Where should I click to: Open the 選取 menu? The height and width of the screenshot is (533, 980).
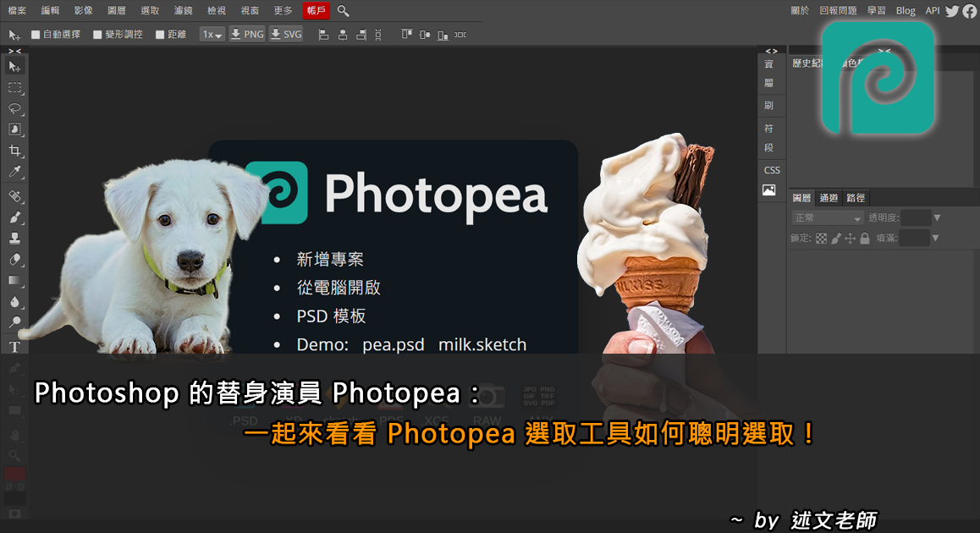(x=150, y=11)
